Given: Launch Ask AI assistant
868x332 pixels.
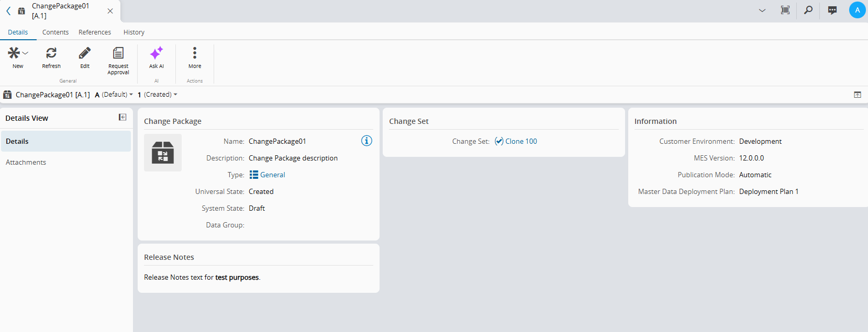Looking at the screenshot, I should (x=157, y=58).
